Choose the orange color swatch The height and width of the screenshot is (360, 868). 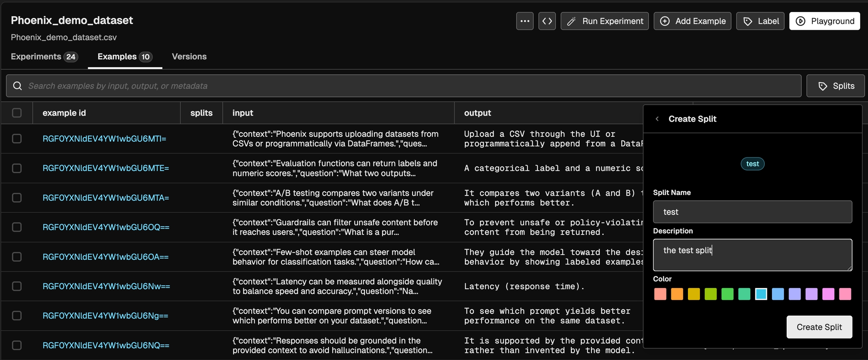click(x=677, y=294)
